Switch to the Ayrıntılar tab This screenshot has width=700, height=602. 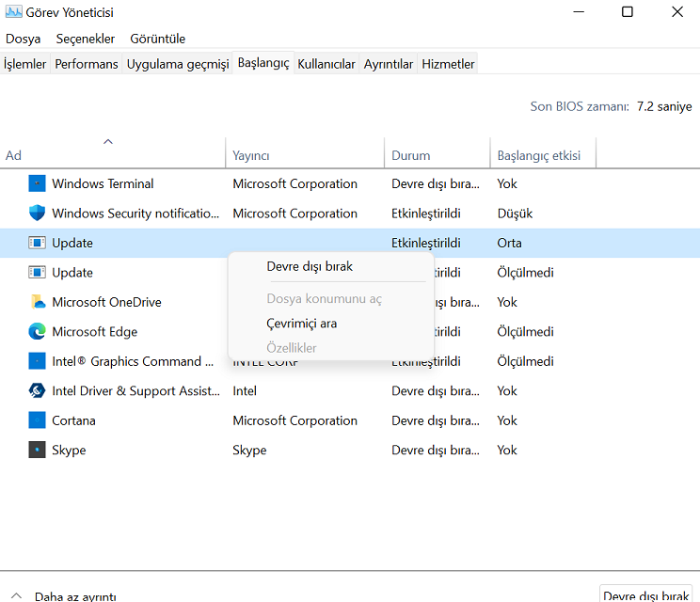(x=389, y=64)
